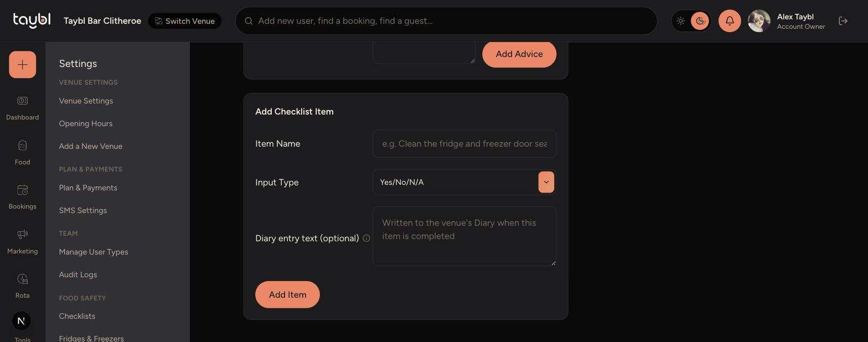Open the notifications bell

[730, 21]
